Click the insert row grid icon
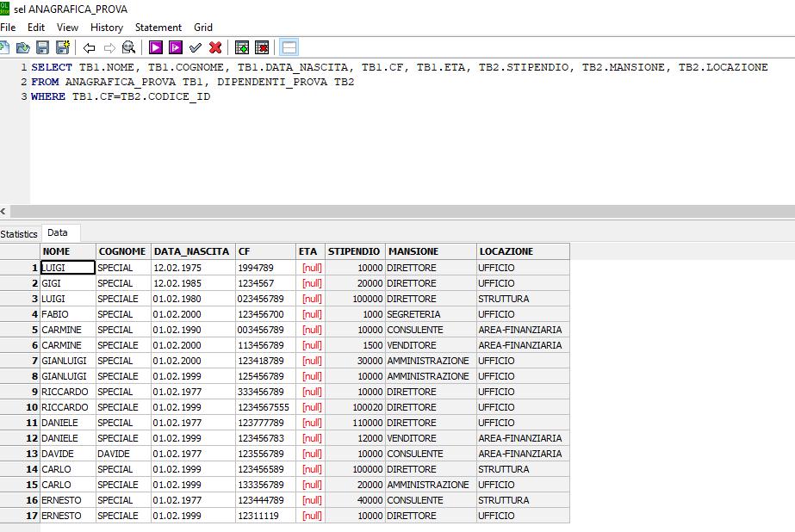The height and width of the screenshot is (532, 795). pos(242,47)
